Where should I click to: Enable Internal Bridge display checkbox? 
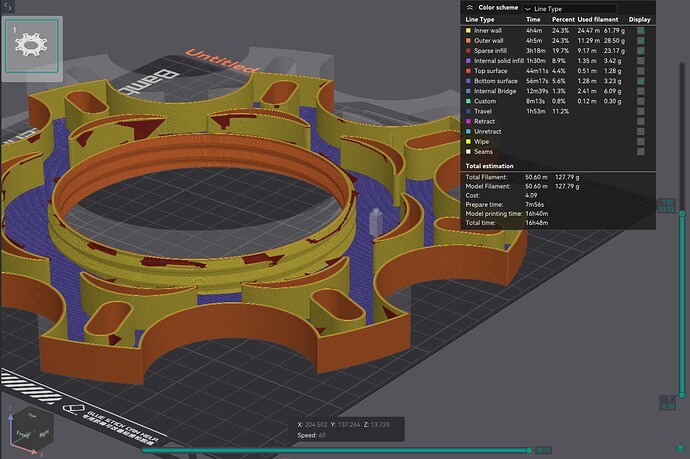641,91
